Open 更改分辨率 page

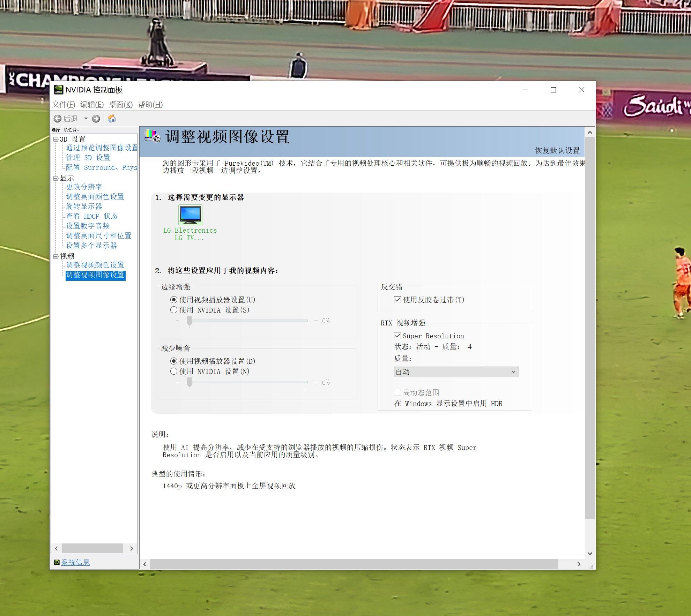[84, 187]
